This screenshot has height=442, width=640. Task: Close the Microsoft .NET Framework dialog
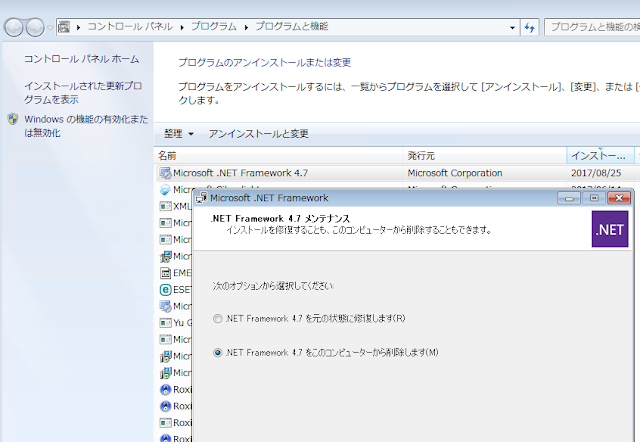619,198
